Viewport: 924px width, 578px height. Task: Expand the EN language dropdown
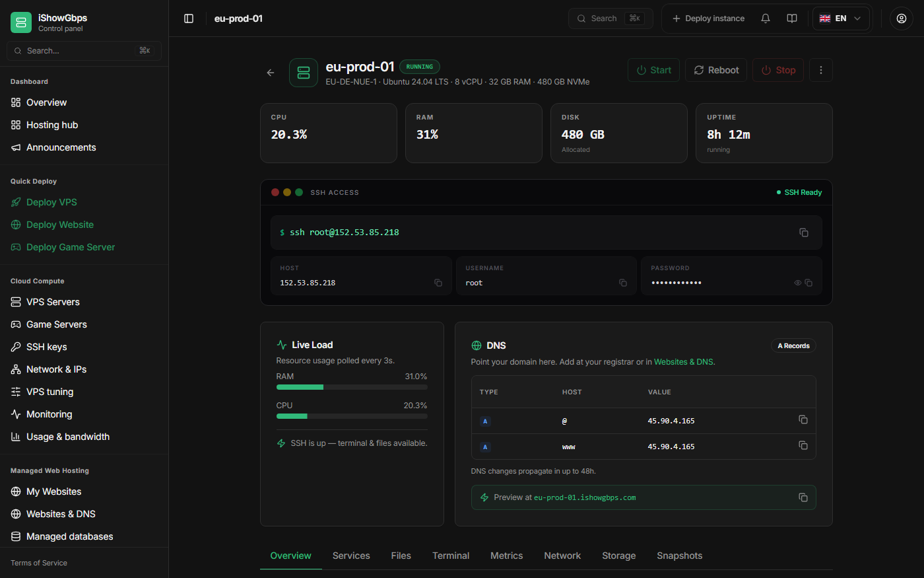841,18
